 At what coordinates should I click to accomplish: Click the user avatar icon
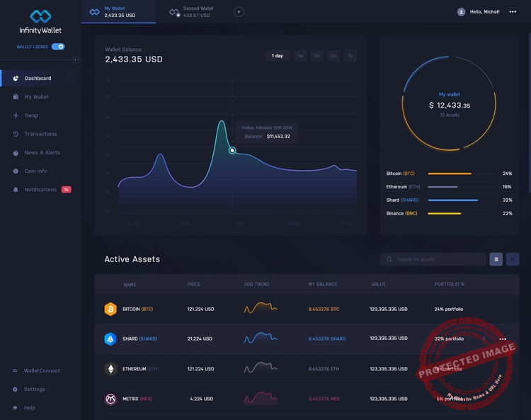pyautogui.click(x=461, y=12)
